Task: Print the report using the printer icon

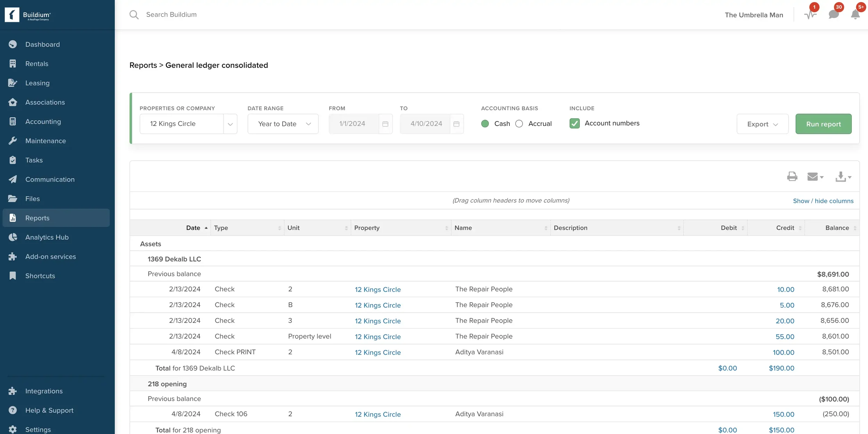Action: coord(792,176)
